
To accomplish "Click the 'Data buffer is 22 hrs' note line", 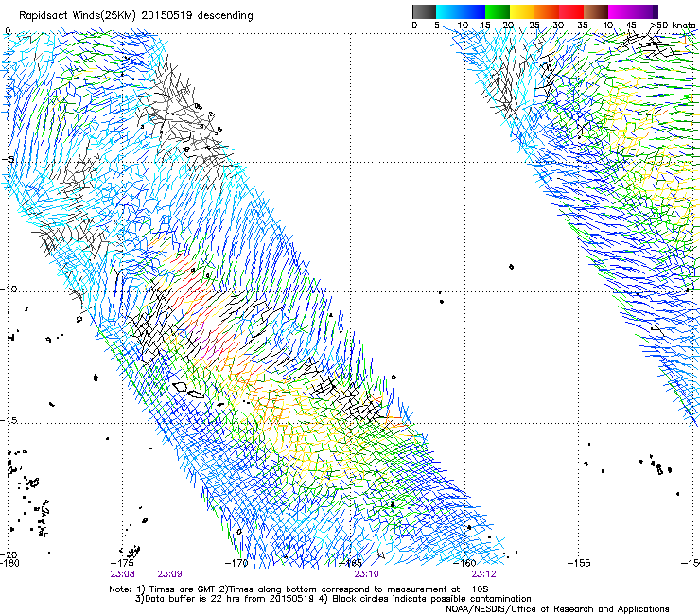I will point(333,599).
